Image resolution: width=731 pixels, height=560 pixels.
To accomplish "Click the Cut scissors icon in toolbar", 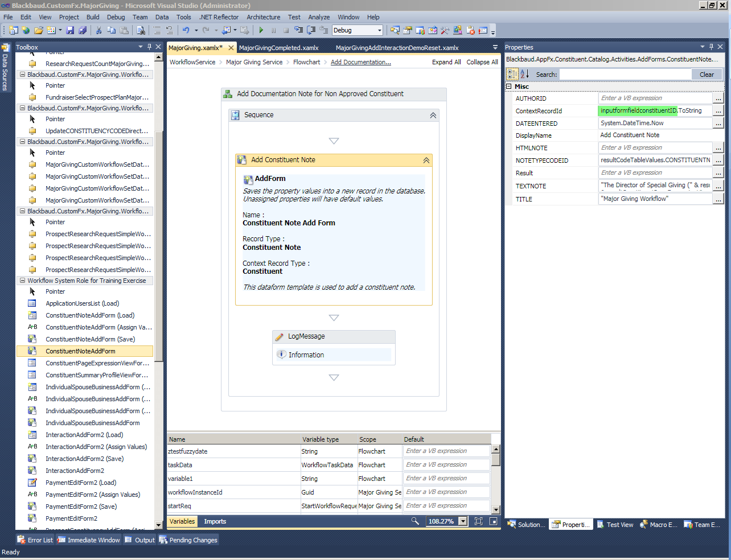I will tap(98, 30).
